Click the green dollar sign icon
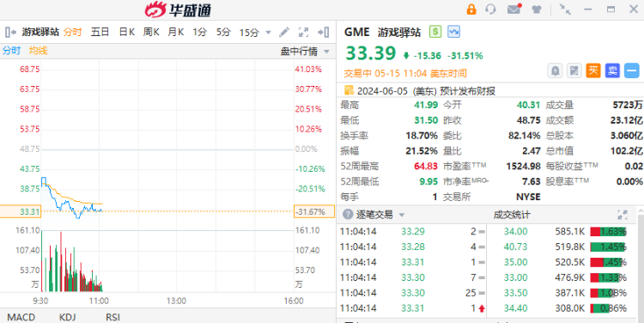Viewport: 644px width, 323px height. click(x=435, y=32)
